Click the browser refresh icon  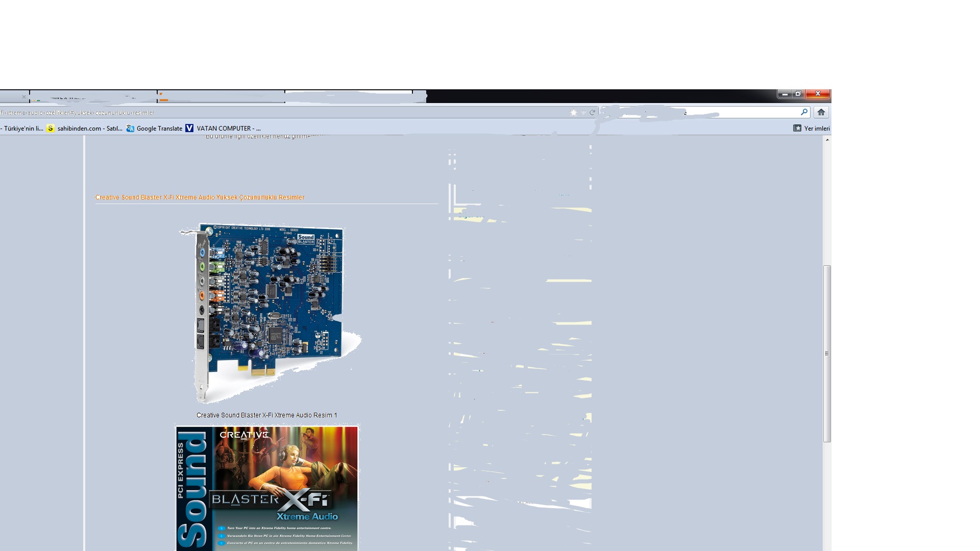pos(592,112)
